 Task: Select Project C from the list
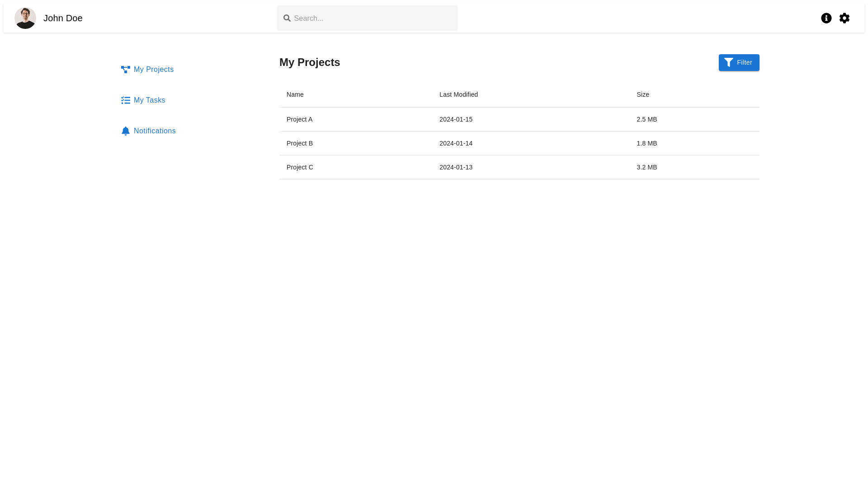pyautogui.click(x=299, y=167)
